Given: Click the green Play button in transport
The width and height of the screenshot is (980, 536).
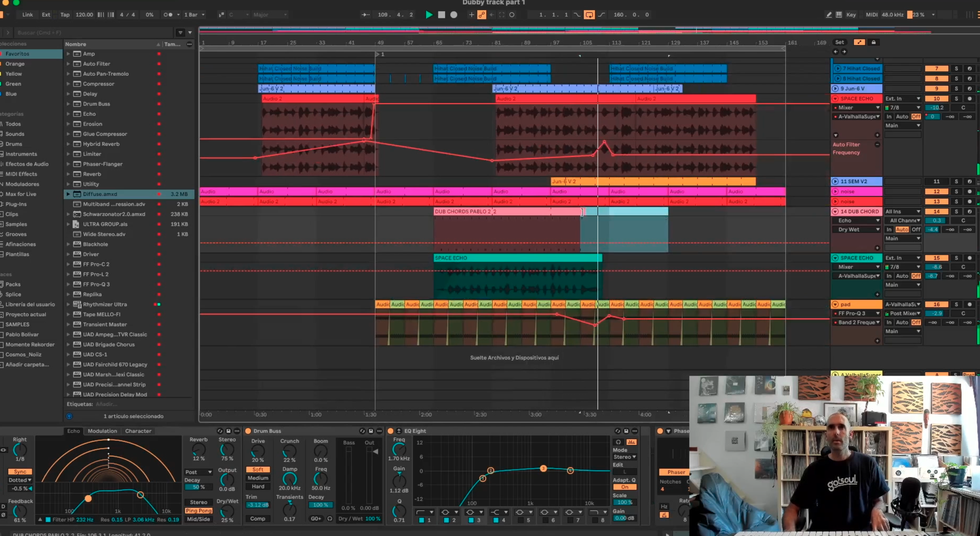Looking at the screenshot, I should tap(429, 15).
